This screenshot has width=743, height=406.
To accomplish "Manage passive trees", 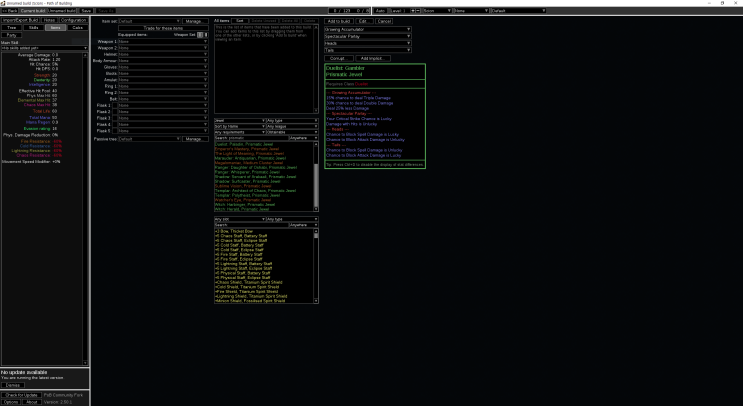I will point(194,139).
